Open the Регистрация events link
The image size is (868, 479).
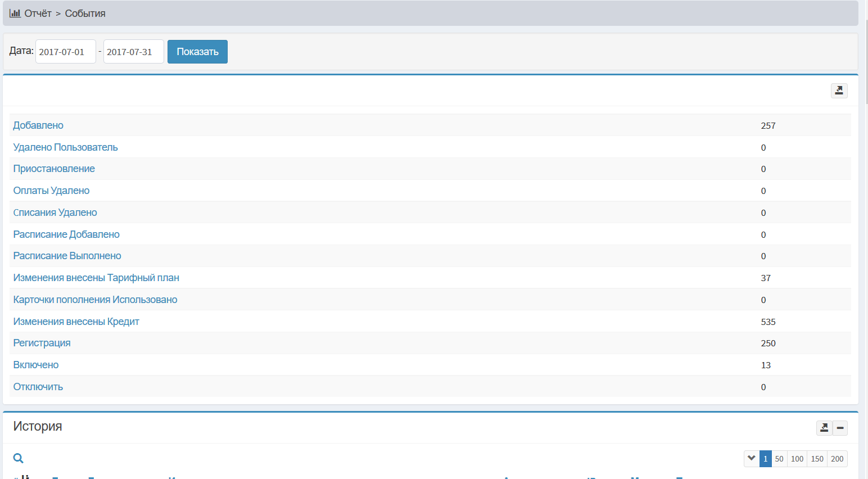pyautogui.click(x=42, y=343)
